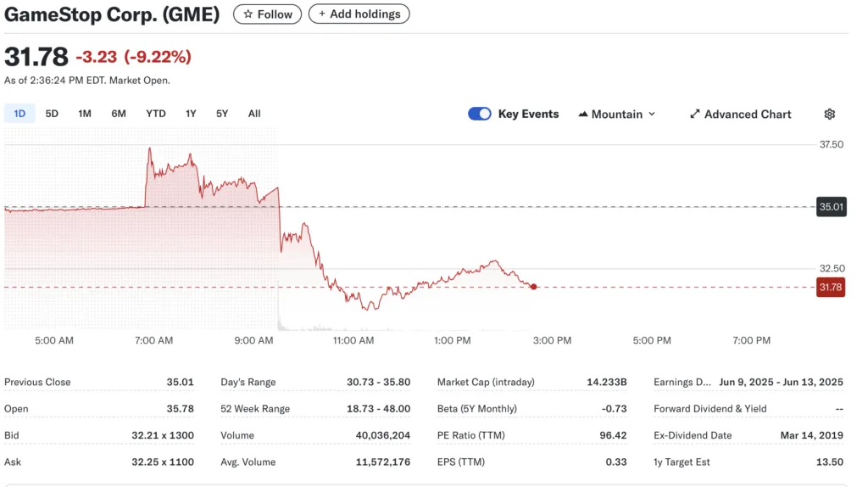Click the 11:00 AM time axis label
The image size is (868, 487).
click(x=353, y=341)
